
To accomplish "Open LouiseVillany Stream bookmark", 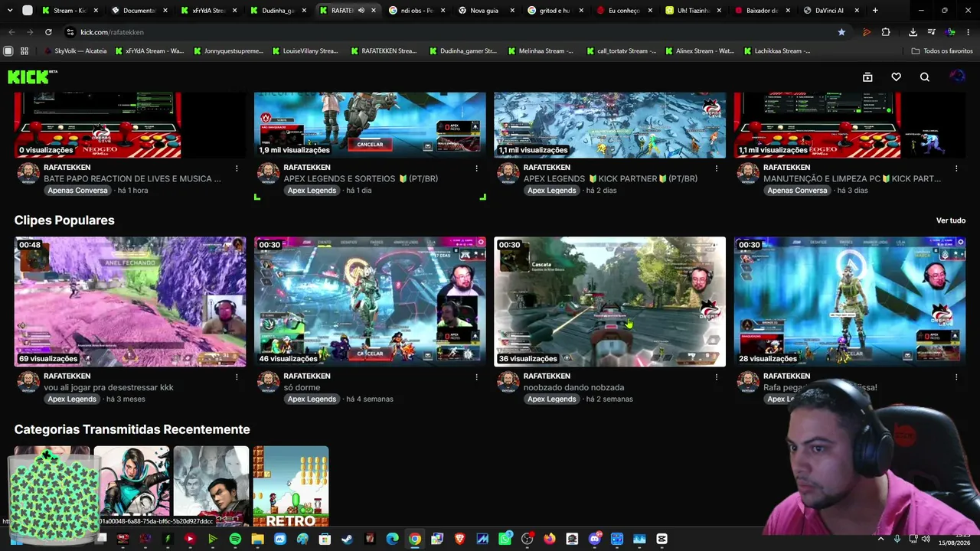I will 305,51.
